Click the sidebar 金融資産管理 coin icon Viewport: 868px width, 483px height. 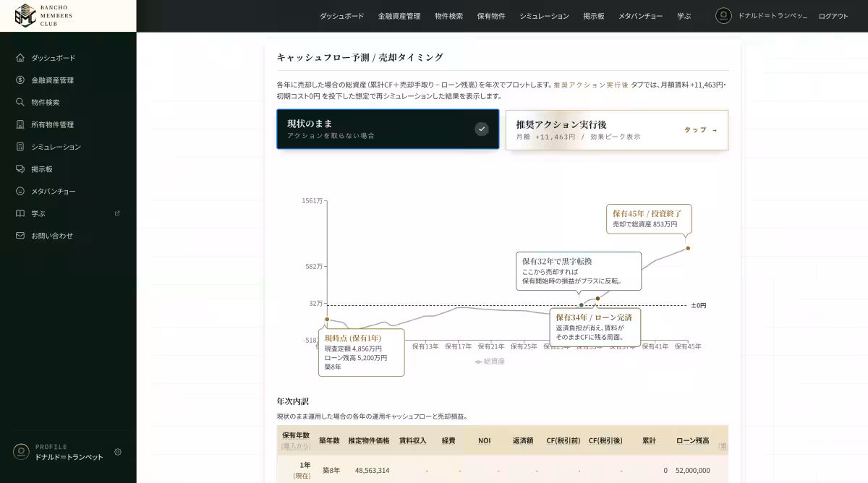coord(20,80)
